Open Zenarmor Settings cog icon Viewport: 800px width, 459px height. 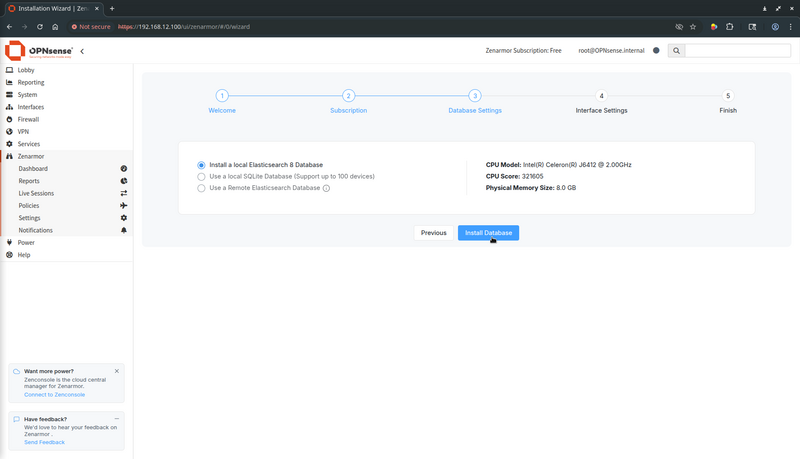123,218
